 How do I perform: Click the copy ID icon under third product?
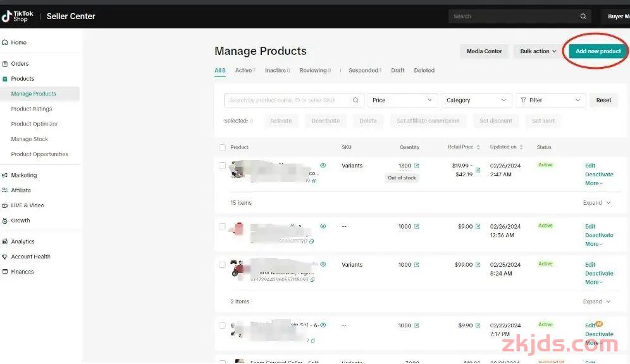pos(312,279)
